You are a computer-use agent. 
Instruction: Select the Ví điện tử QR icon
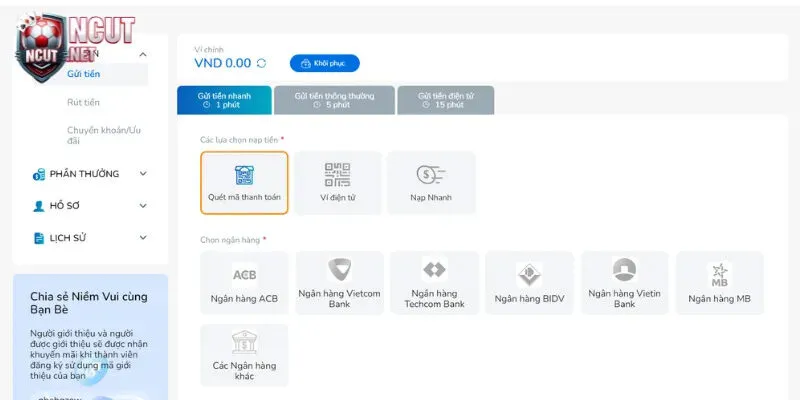[x=338, y=175]
